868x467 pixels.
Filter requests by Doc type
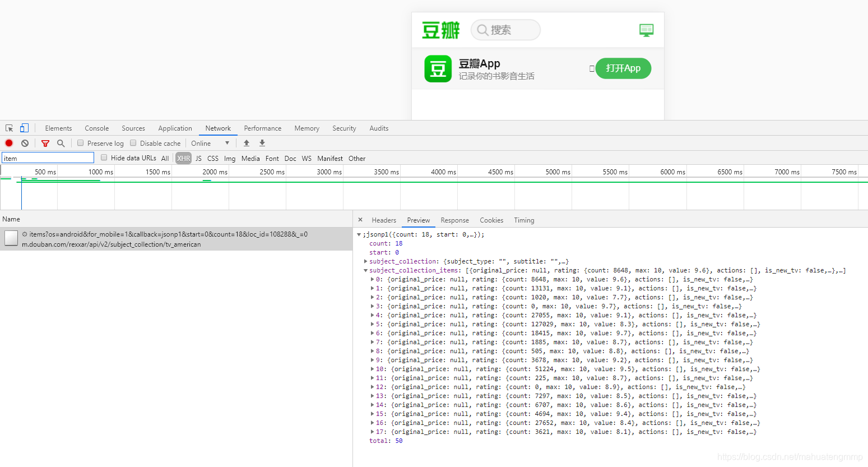point(290,159)
